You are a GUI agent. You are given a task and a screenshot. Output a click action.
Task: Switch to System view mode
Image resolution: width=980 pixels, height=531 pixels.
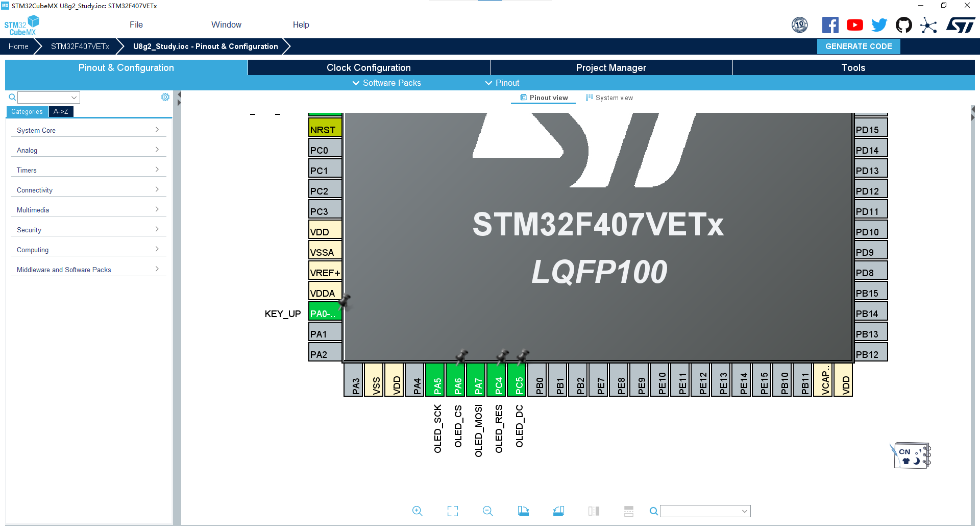coord(609,98)
